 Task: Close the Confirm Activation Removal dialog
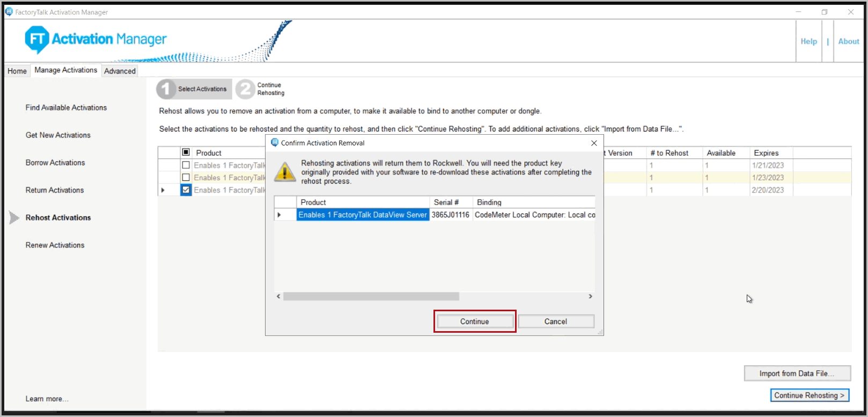click(594, 143)
